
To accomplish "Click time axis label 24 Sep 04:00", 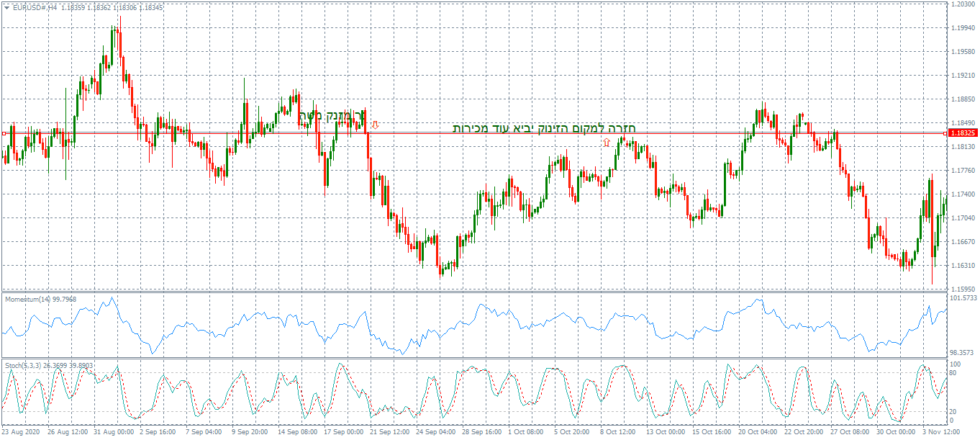I will tap(437, 433).
